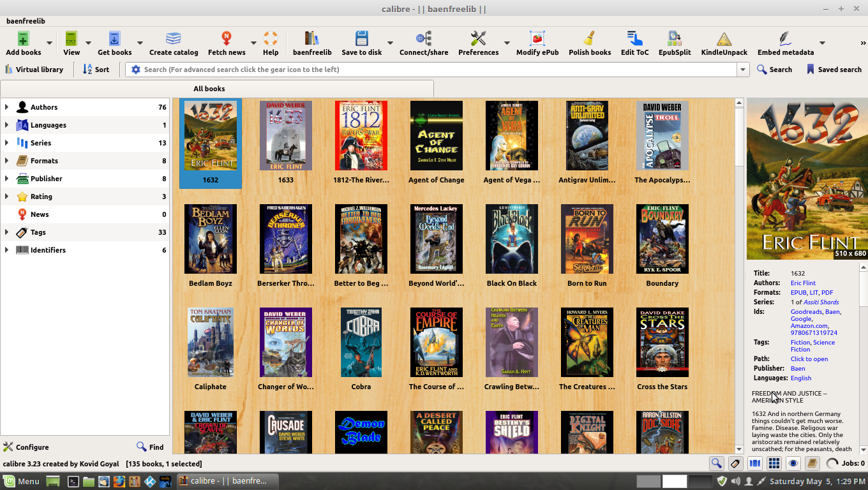Expand the Formats tree node
This screenshot has width=868, height=490.
coord(7,161)
